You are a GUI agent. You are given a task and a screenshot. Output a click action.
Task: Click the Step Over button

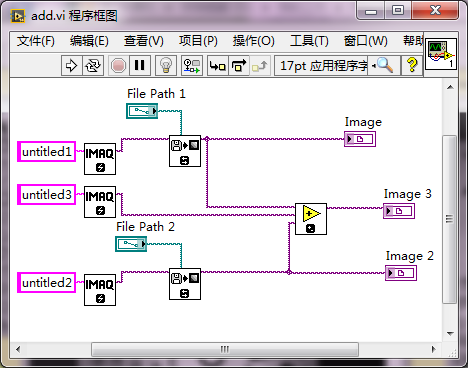(239, 65)
